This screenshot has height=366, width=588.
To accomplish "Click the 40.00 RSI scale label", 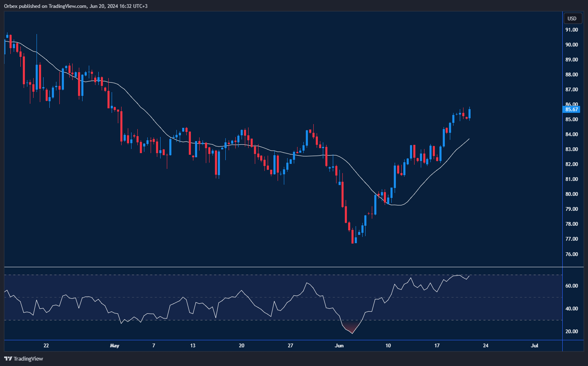I will click(x=571, y=309).
